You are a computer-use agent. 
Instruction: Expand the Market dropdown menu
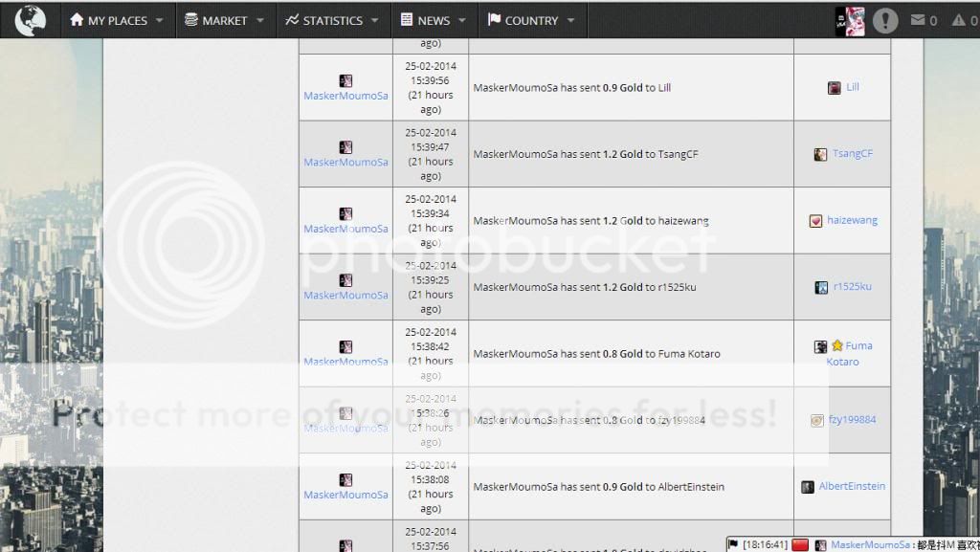226,20
